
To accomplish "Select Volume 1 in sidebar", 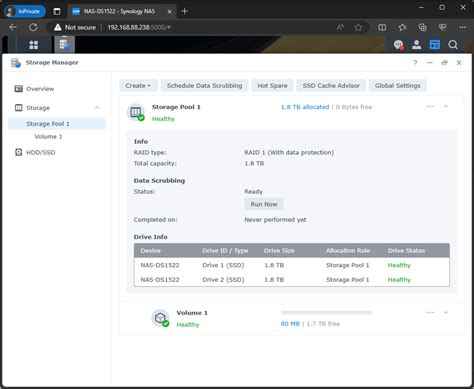I will (48, 137).
